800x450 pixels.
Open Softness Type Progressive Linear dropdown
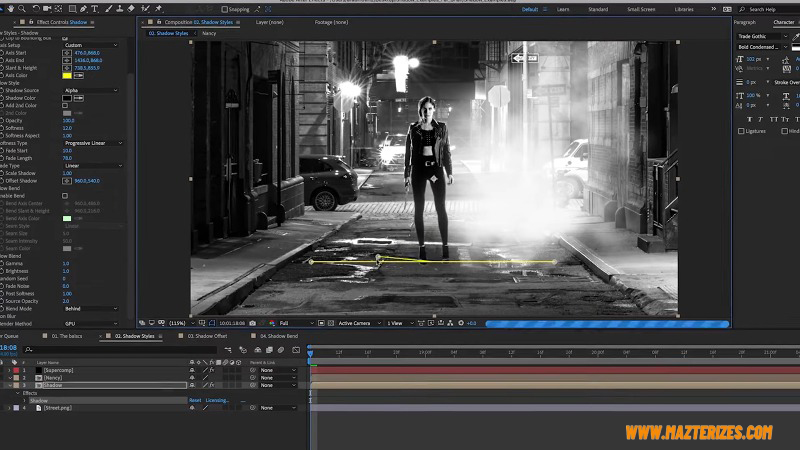(93, 143)
